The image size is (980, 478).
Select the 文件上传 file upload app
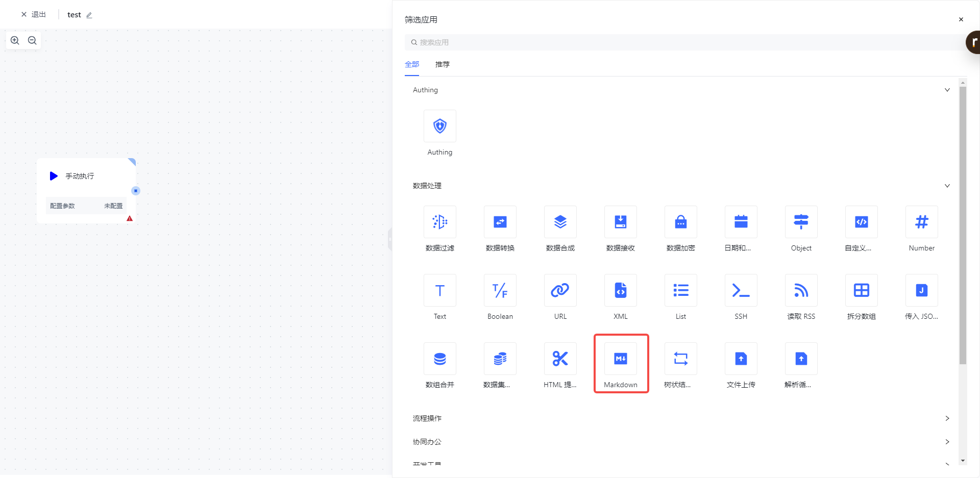[x=741, y=359]
